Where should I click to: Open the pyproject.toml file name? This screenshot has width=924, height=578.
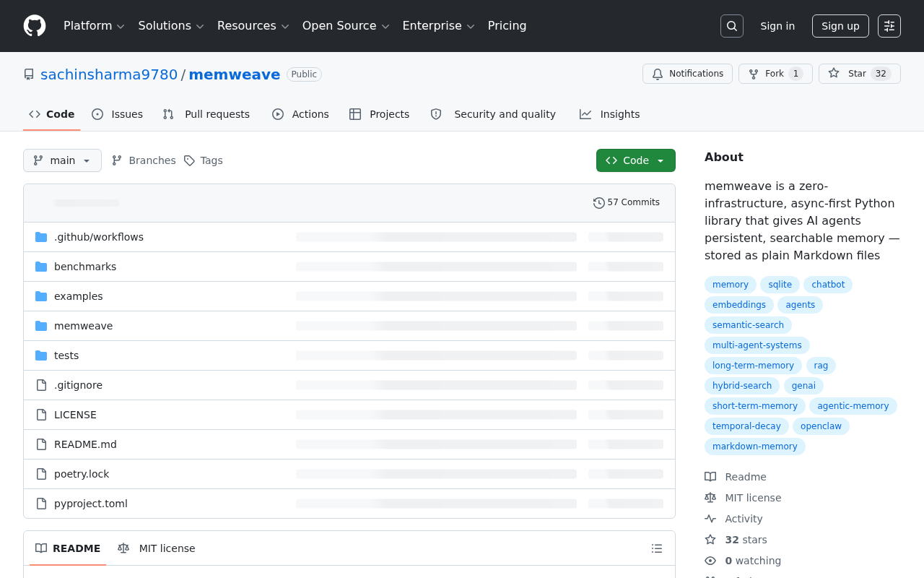click(91, 504)
